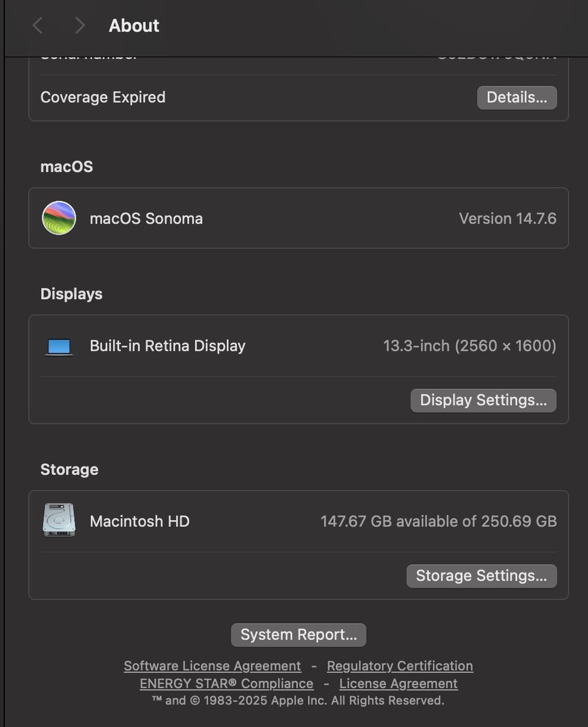Go forward using the right chevron
Screen dimensions: 588x727
coord(79,25)
